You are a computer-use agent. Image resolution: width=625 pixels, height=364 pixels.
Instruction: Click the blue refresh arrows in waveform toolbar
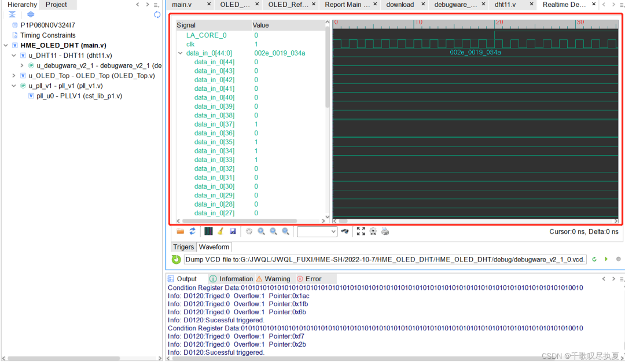coord(192,231)
